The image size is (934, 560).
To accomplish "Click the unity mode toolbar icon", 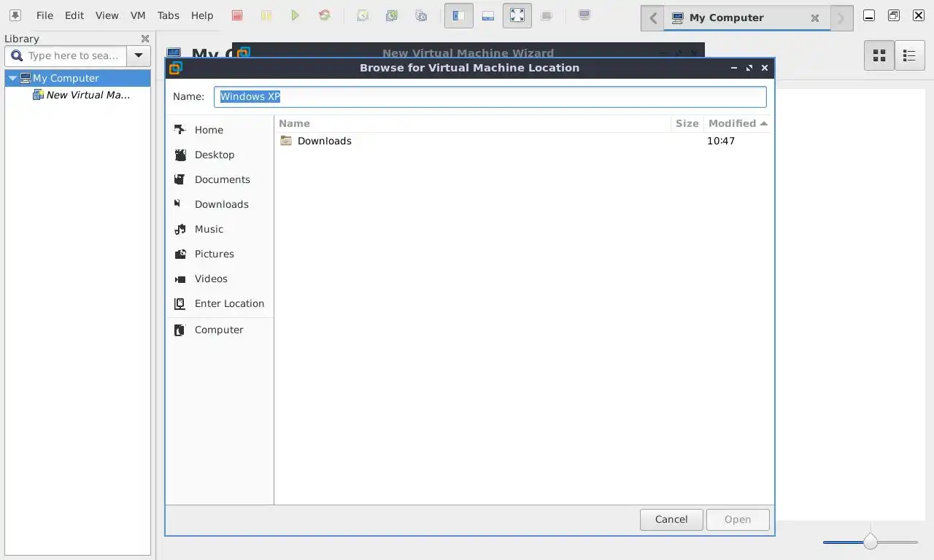I will 547,15.
